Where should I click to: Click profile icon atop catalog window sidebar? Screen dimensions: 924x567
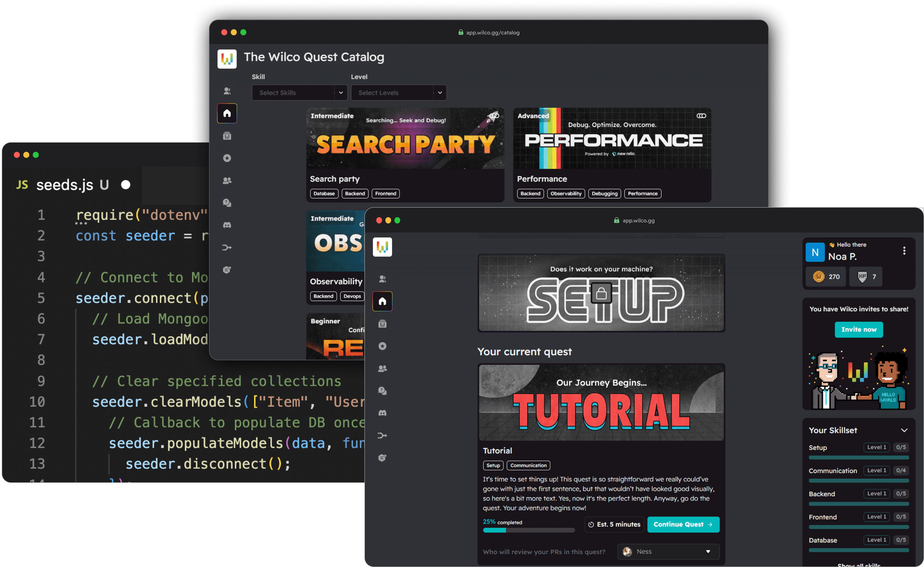[x=227, y=91]
